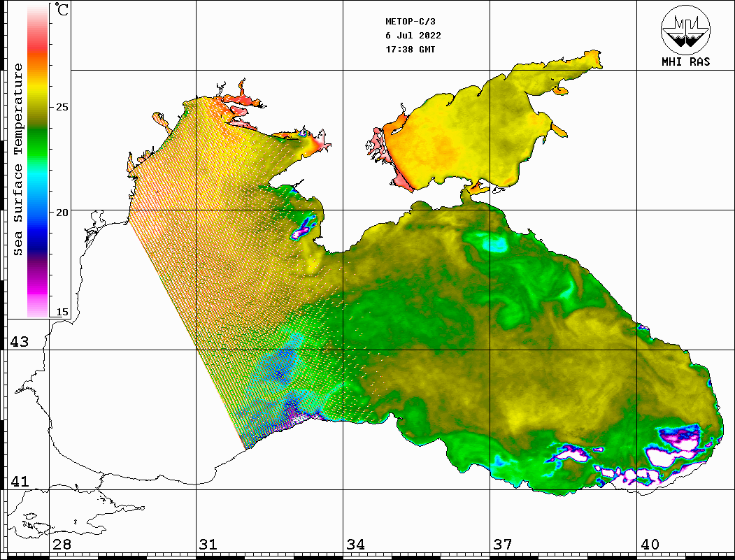The image size is (735, 560).
Task: Click the latitude 41 axis label
Action: 19,482
